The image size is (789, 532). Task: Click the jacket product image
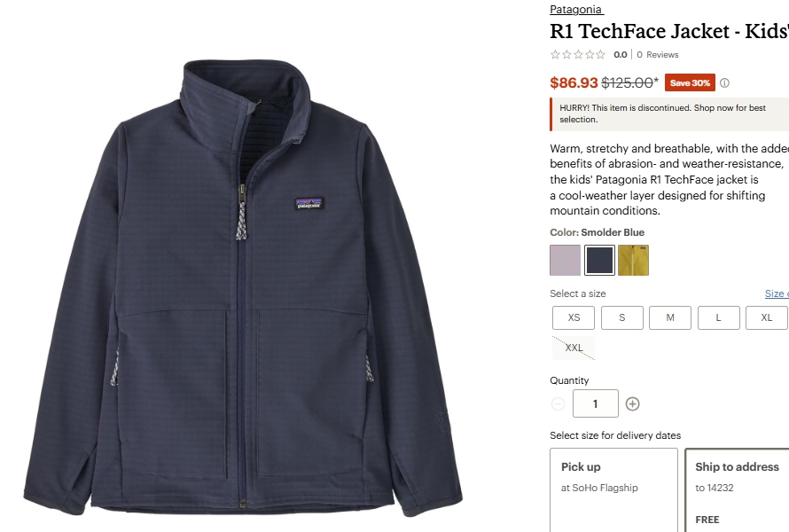click(243, 287)
